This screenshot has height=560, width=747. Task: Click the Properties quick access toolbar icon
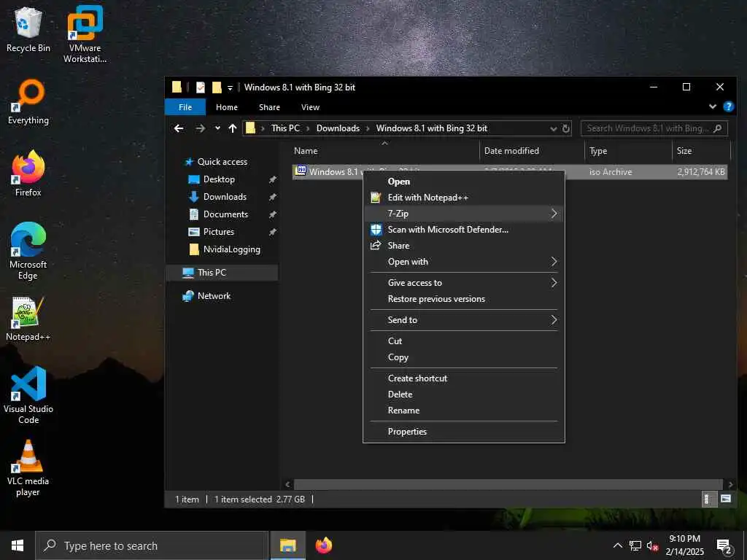[x=201, y=87]
